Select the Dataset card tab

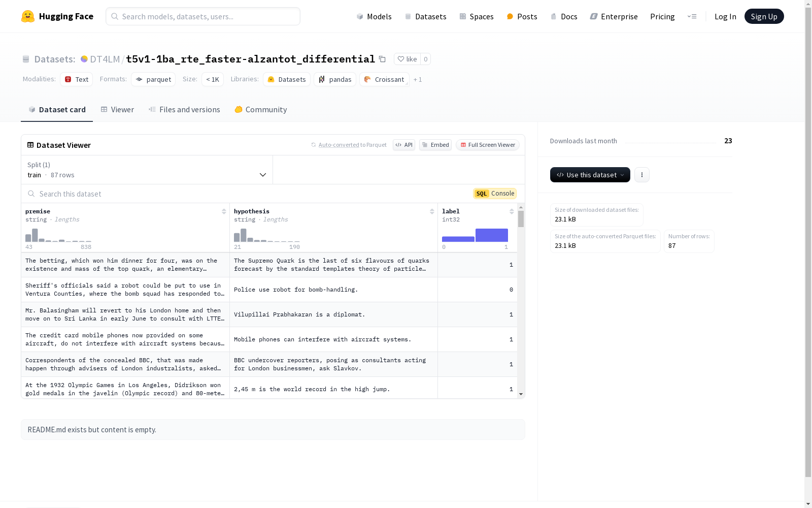click(x=57, y=110)
